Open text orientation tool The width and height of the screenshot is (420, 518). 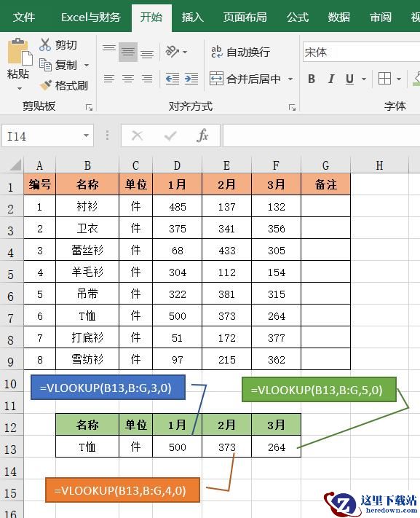tap(173, 52)
